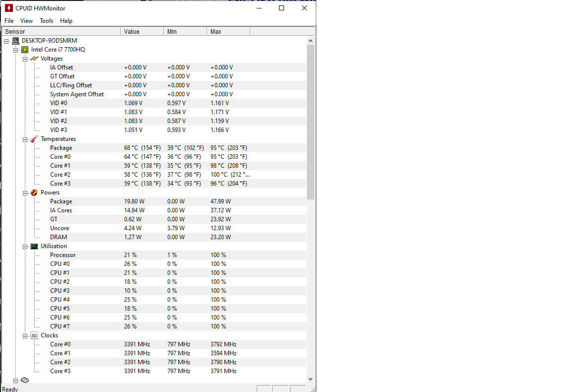The width and height of the screenshot is (572, 392).
Task: Click the Temperatures thermometer icon
Action: [x=34, y=139]
